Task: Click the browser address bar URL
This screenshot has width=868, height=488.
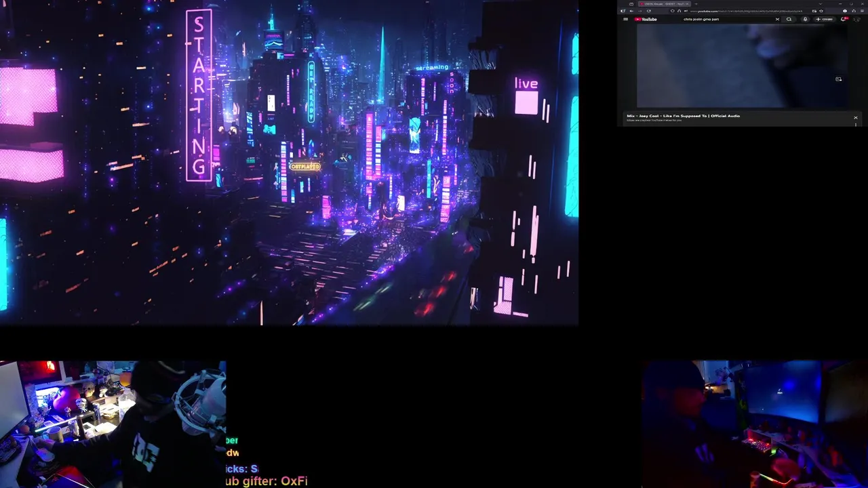Action: coord(746,11)
